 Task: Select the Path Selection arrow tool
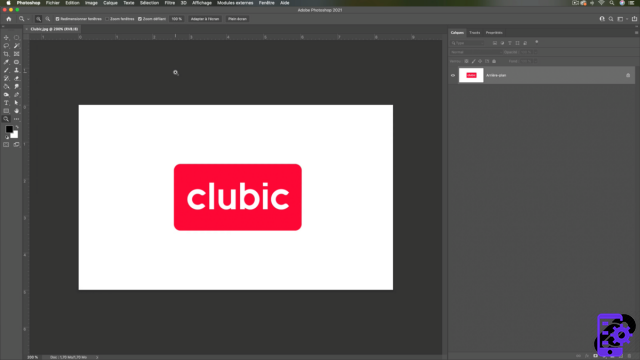coord(17,103)
